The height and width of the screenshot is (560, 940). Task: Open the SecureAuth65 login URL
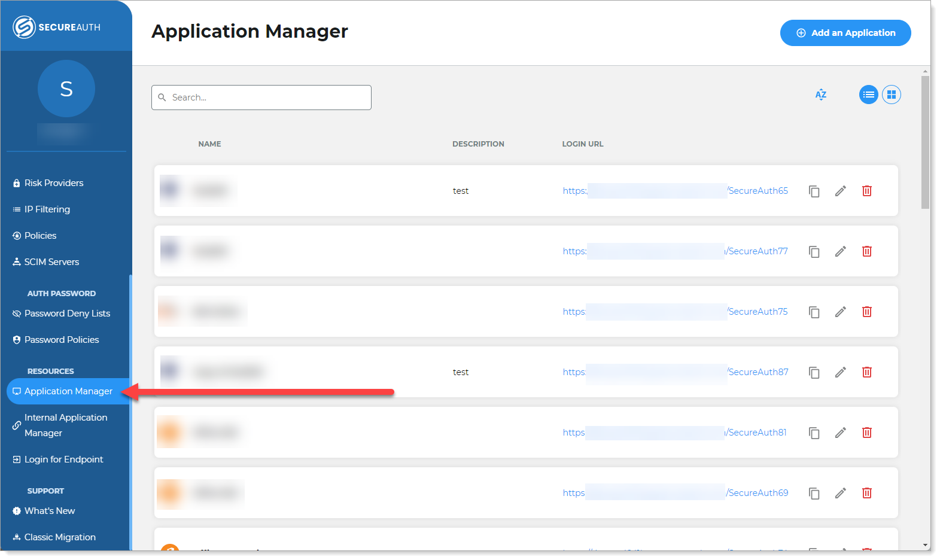tap(676, 191)
